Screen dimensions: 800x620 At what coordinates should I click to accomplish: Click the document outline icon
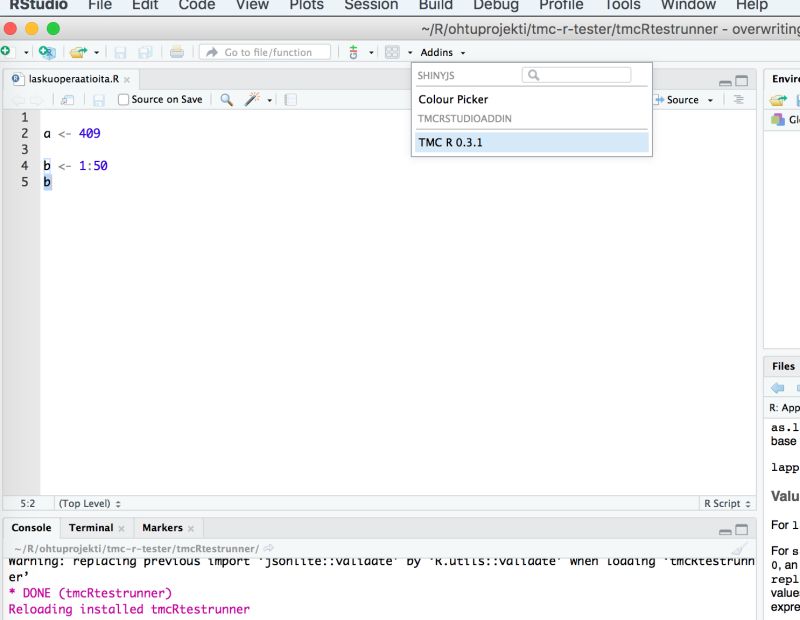[738, 100]
